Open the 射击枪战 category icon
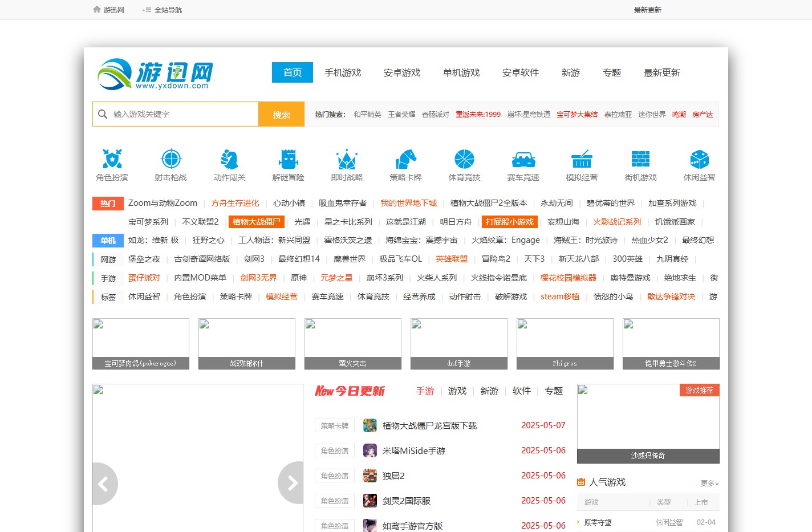The width and height of the screenshot is (812, 532). coord(171,159)
